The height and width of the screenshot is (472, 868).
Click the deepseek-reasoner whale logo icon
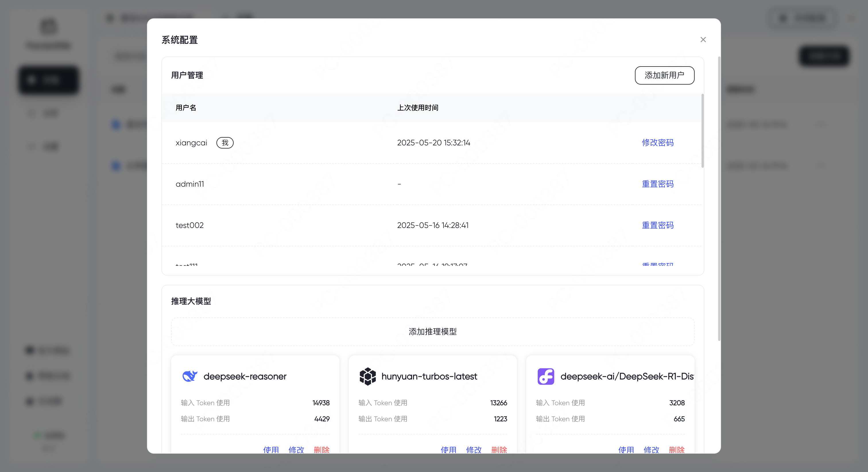coord(190,376)
